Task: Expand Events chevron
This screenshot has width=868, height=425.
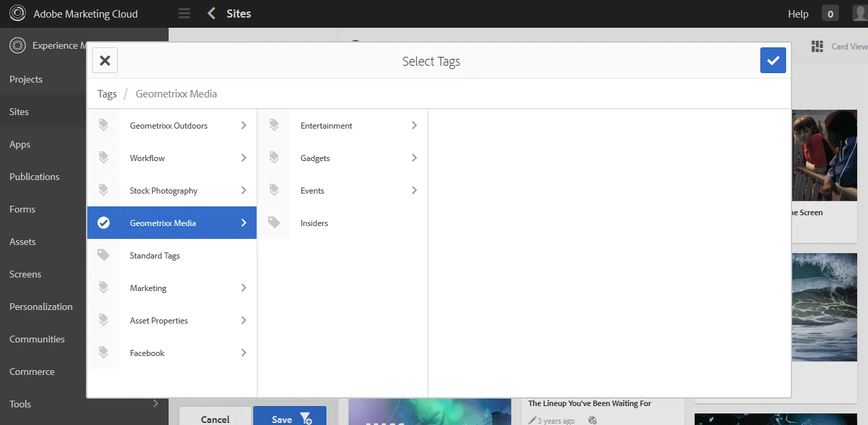Action: pos(414,190)
